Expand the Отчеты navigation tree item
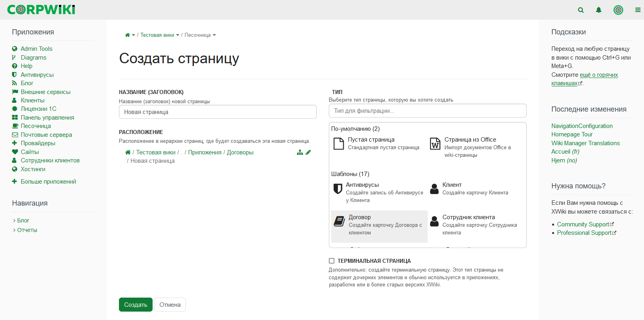644x320 pixels. [14, 230]
